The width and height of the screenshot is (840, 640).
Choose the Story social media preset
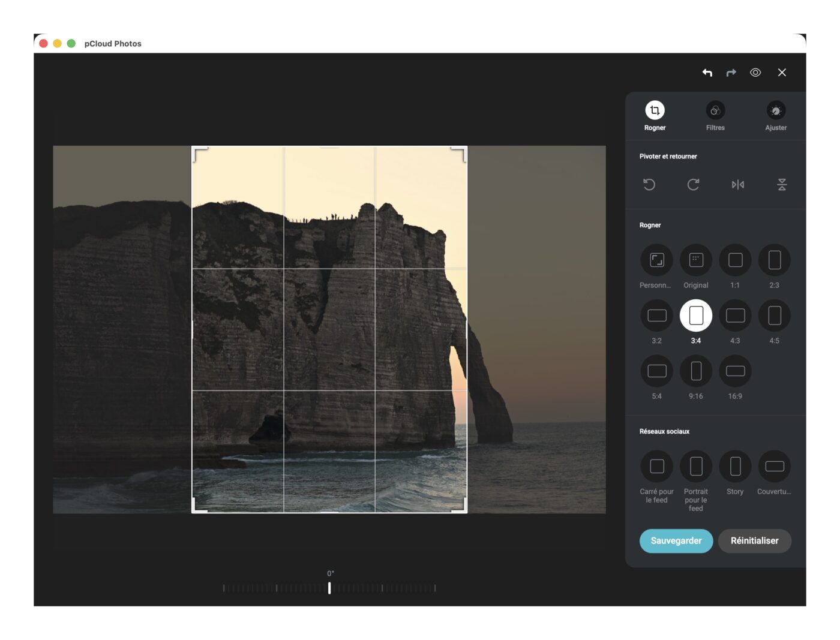click(735, 467)
